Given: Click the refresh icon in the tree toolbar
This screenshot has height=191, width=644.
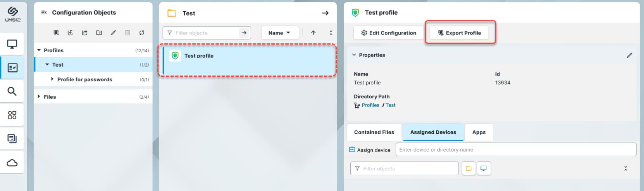Looking at the screenshot, I should tap(142, 33).
